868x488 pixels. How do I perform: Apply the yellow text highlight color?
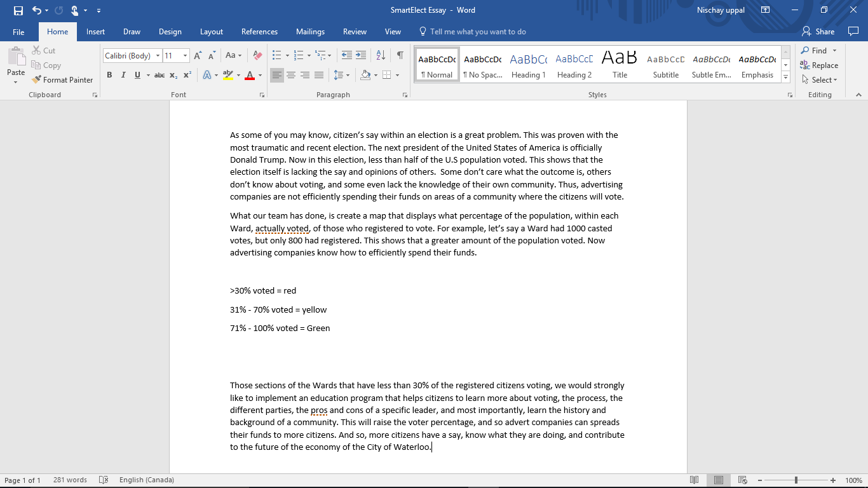228,75
